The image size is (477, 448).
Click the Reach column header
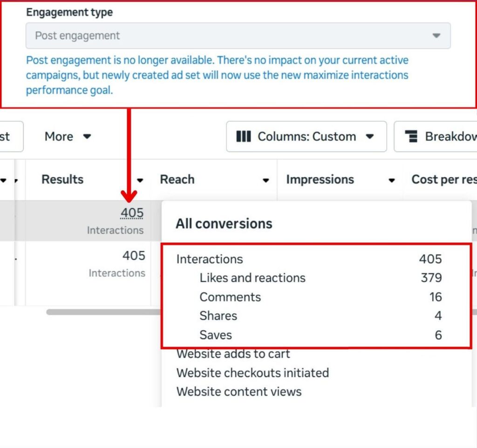point(177,179)
